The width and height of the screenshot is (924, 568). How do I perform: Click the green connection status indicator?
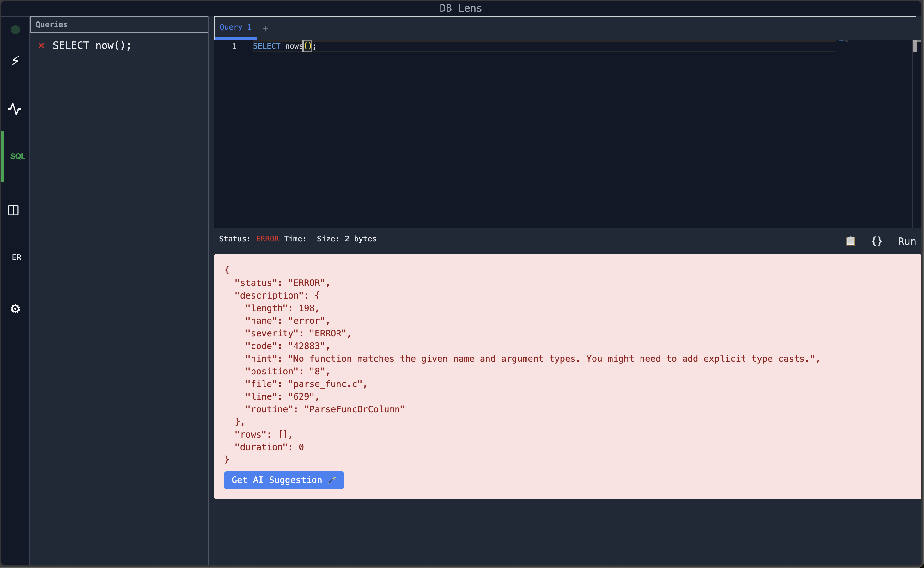coord(15,29)
